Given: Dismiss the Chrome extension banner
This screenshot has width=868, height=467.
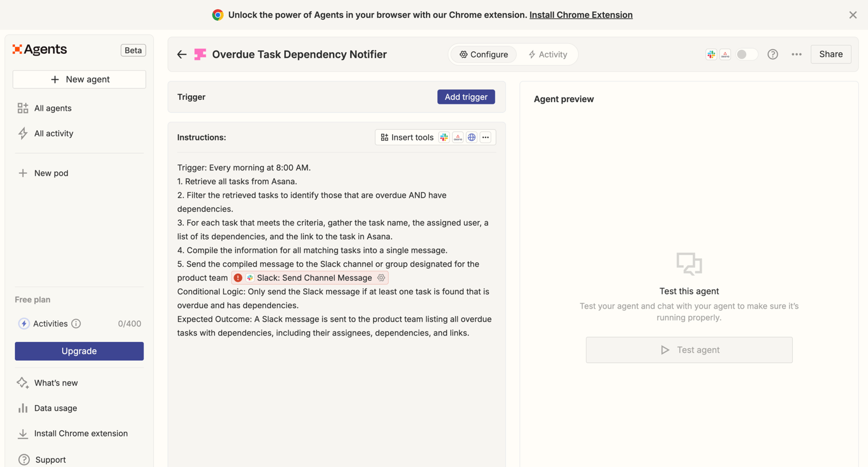Looking at the screenshot, I should pyautogui.click(x=853, y=15).
